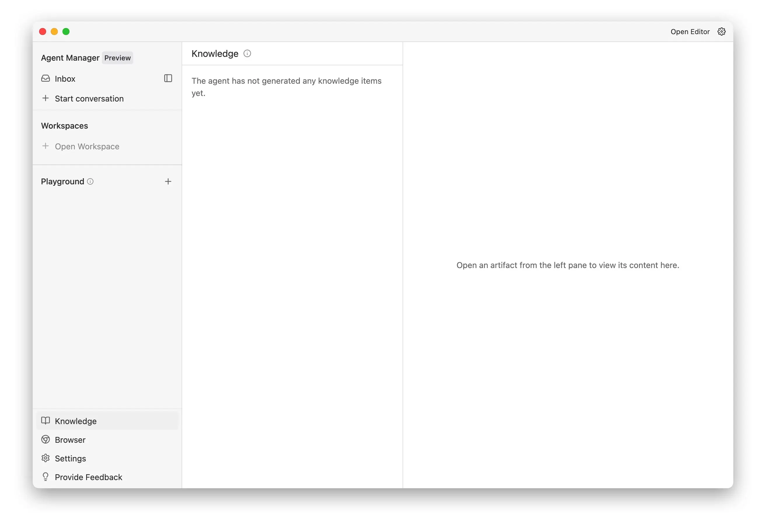The width and height of the screenshot is (766, 532).
Task: Select the Inbox menu item
Action: [65, 79]
